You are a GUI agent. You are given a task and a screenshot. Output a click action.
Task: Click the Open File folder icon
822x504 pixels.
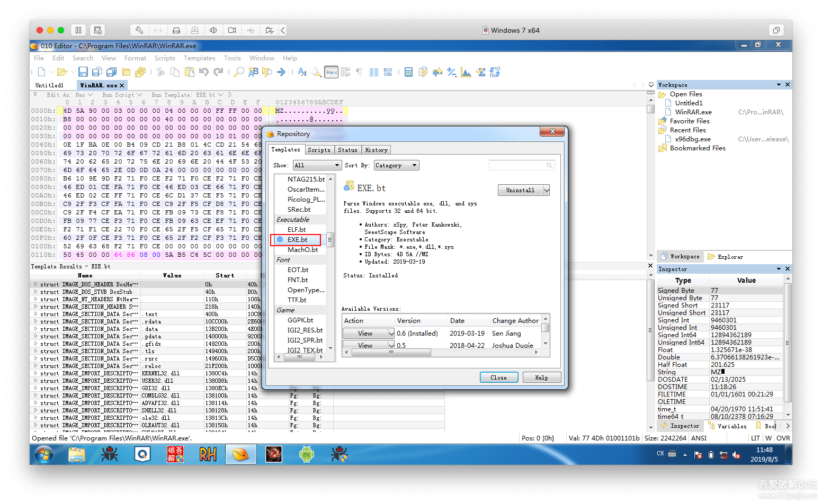click(62, 72)
